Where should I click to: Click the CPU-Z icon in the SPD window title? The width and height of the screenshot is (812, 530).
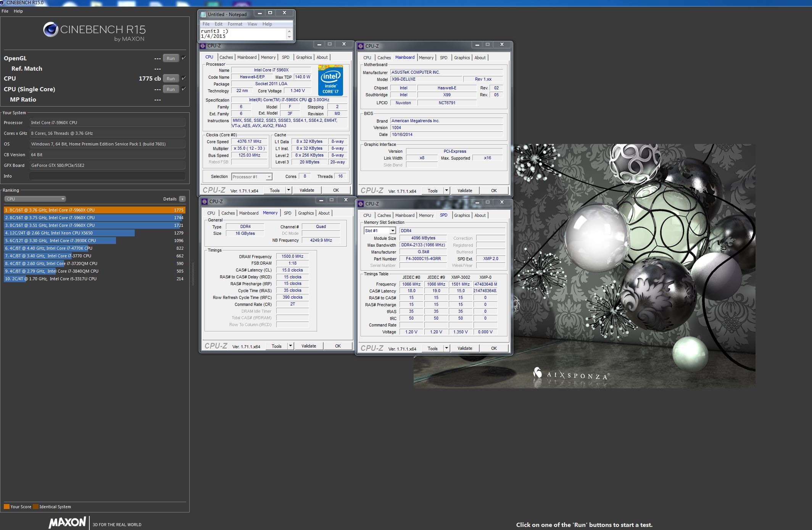click(361, 204)
